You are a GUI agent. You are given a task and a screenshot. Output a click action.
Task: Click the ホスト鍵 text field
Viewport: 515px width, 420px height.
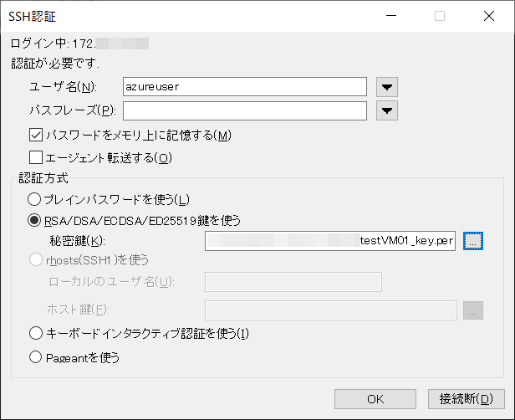[x=330, y=310]
